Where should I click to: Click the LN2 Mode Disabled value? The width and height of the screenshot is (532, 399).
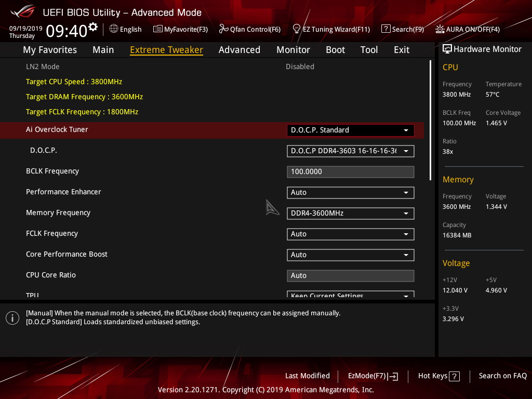click(x=300, y=66)
